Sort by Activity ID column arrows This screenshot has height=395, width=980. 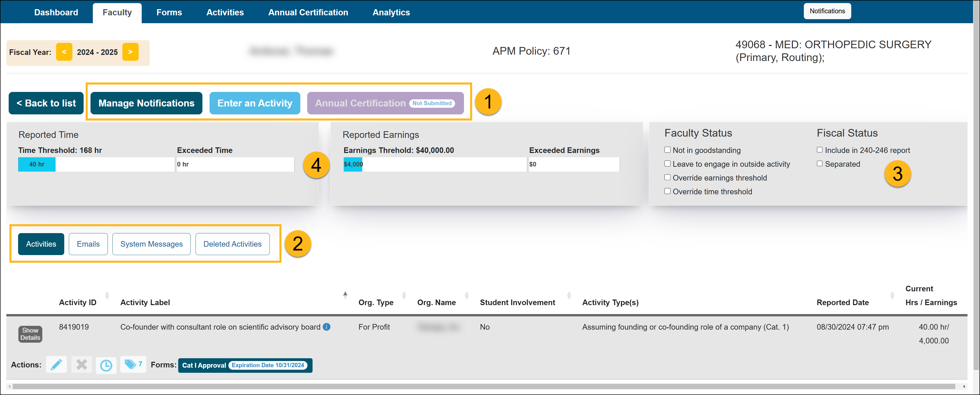pos(107,295)
